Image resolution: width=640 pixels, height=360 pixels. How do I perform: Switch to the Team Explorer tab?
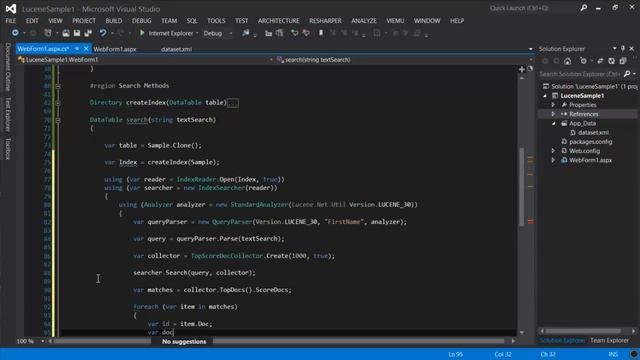tap(609, 340)
